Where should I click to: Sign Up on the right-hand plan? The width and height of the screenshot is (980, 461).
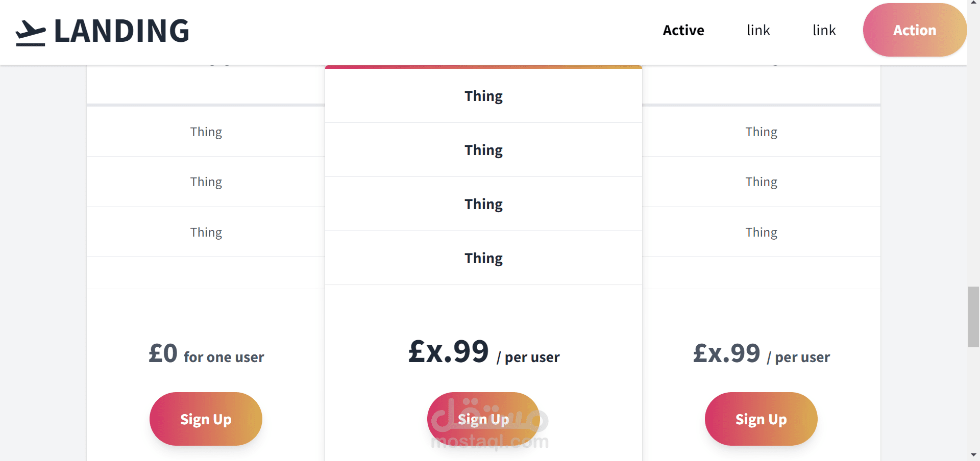click(761, 419)
